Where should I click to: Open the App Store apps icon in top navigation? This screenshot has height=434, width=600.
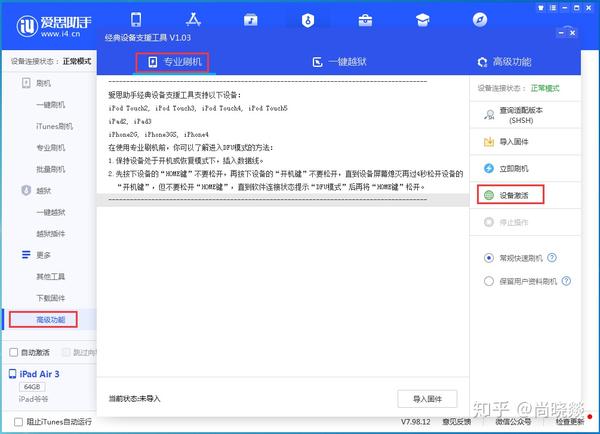pyautogui.click(x=193, y=20)
